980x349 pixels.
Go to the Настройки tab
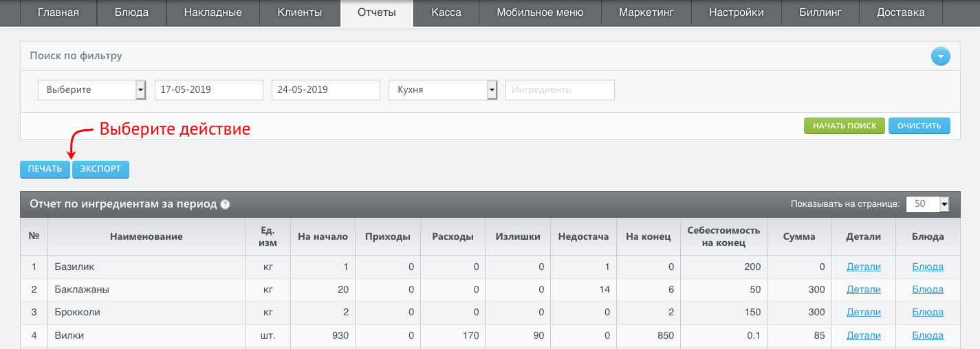coord(735,12)
